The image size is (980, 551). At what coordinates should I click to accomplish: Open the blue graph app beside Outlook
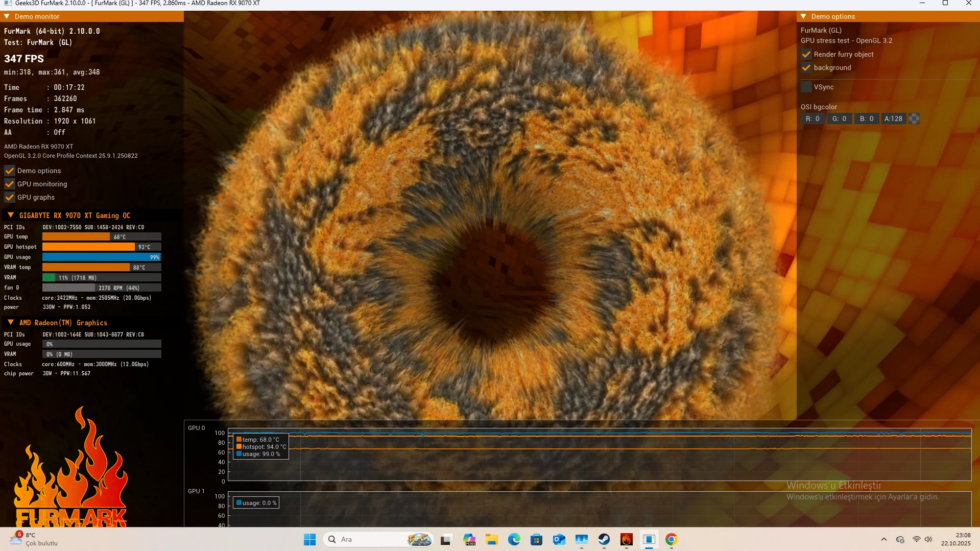coord(582,539)
